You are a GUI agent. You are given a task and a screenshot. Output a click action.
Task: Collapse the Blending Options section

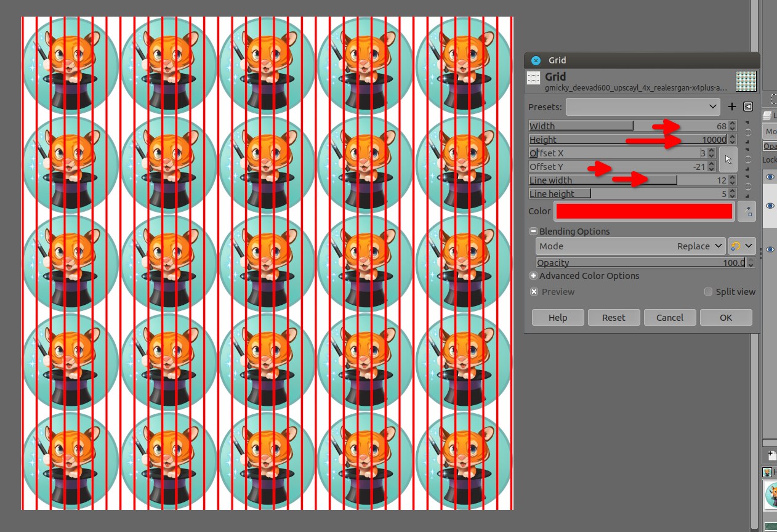pos(534,232)
